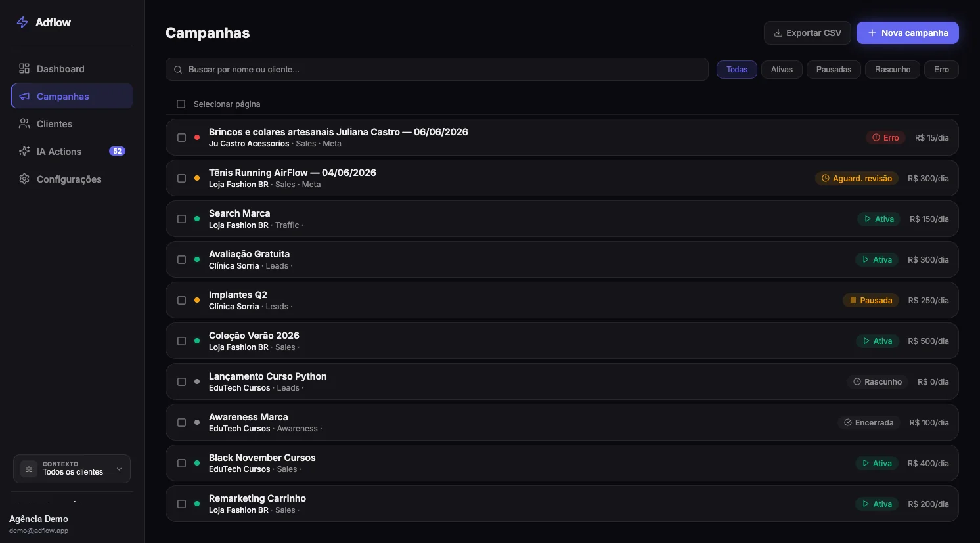
Task: Click the Exportar CSV button
Action: coord(807,33)
